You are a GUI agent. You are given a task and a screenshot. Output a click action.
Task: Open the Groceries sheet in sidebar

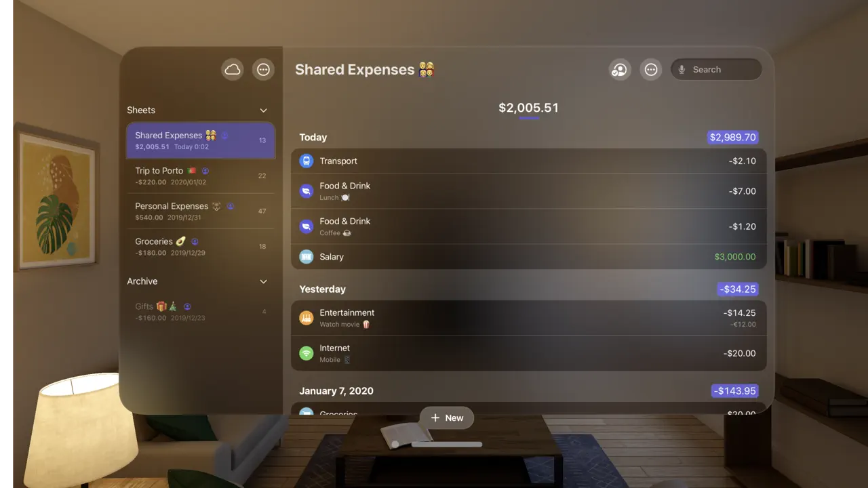point(201,246)
